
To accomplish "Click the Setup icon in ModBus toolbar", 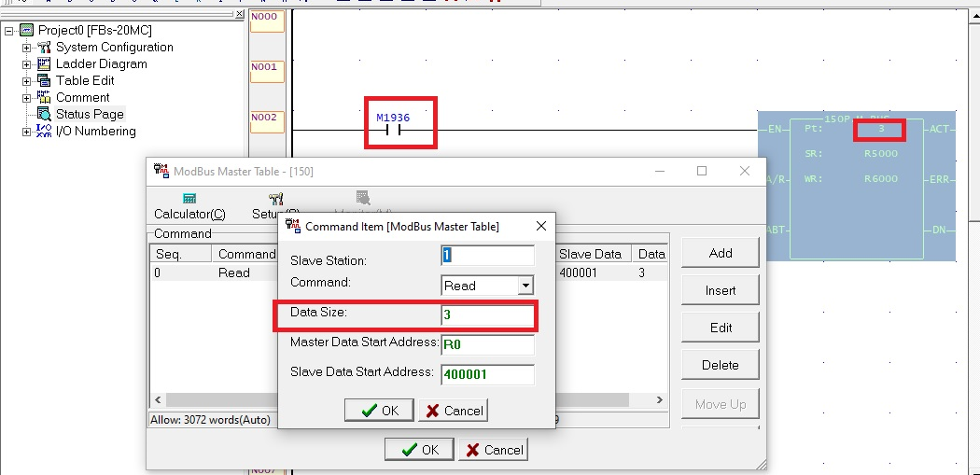I will 275,199.
